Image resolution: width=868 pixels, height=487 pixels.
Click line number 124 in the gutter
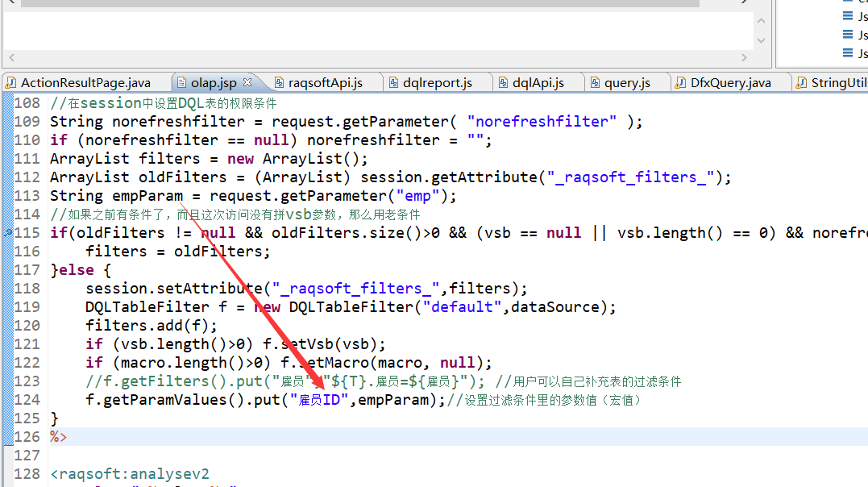pos(27,399)
